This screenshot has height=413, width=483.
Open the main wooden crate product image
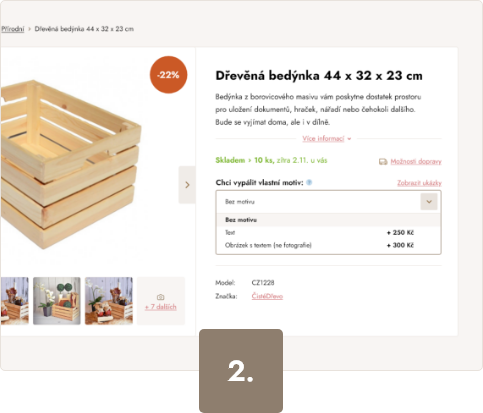pyautogui.click(x=71, y=165)
